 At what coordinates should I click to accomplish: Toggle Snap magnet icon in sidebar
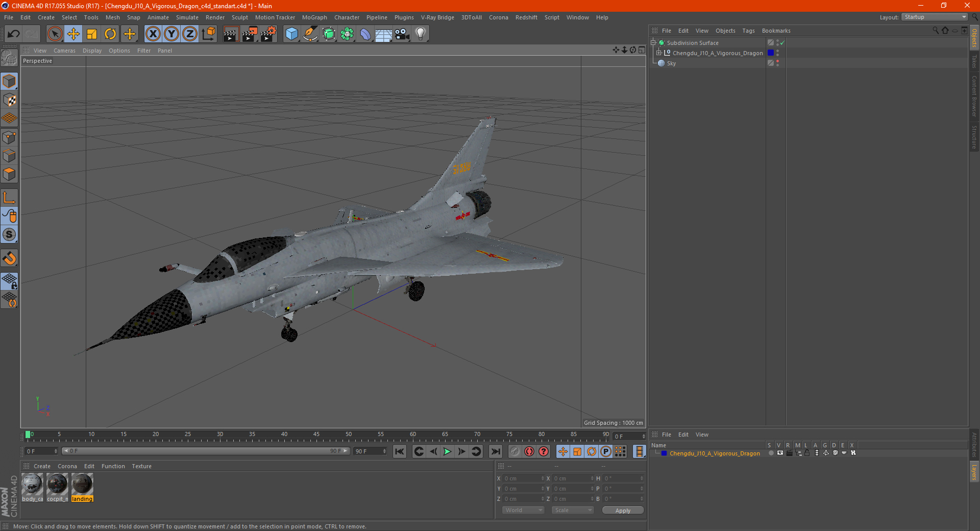pos(9,258)
